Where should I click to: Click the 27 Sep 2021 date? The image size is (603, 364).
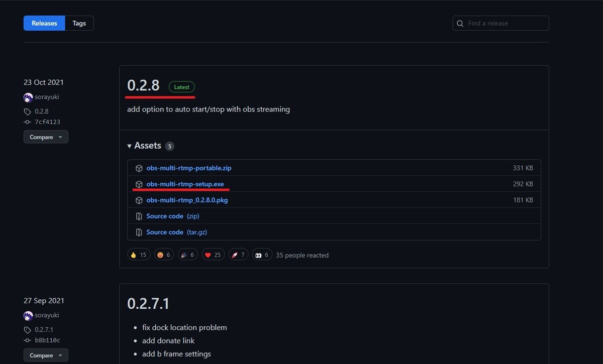click(x=44, y=301)
